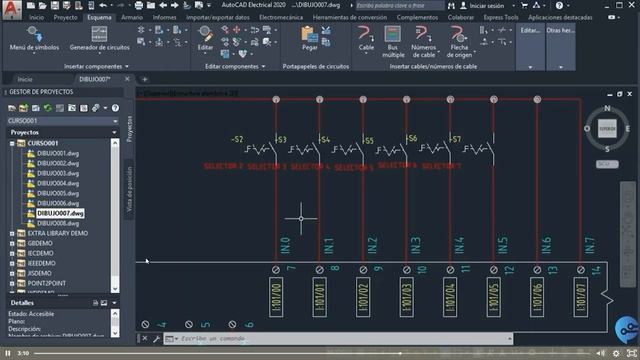Open the Complementos ribbon tab

point(417,18)
